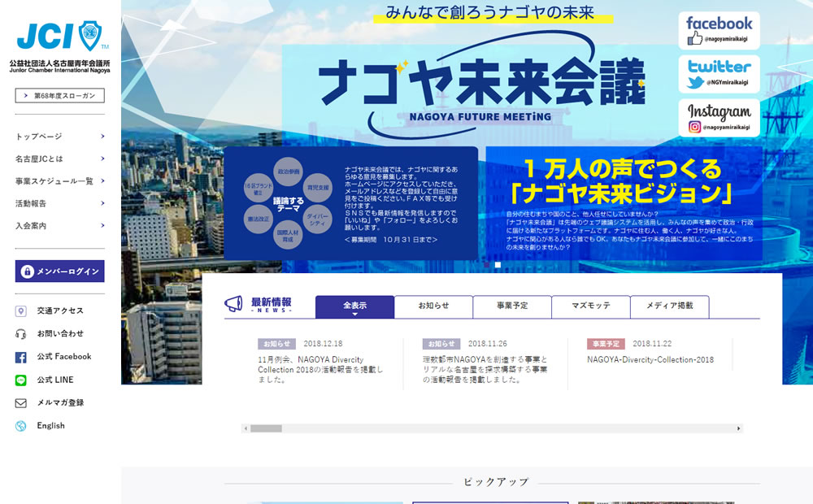Open the facebook @nagoyamiraikaigi badge in the banner
This screenshot has width=813, height=504.
click(x=719, y=32)
